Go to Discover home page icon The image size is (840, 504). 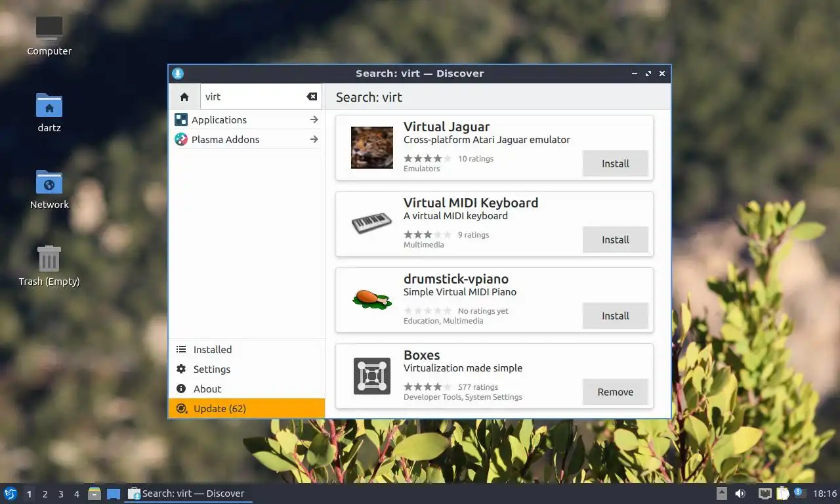point(184,96)
